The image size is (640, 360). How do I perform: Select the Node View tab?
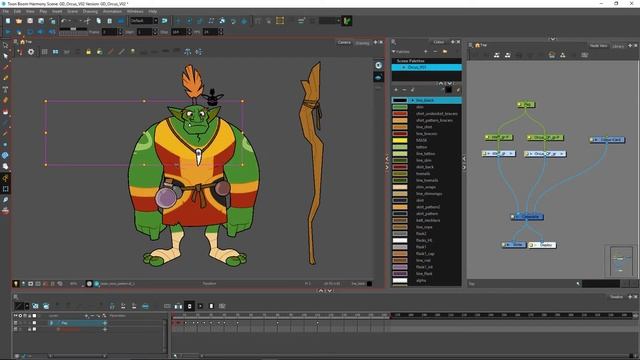point(598,46)
